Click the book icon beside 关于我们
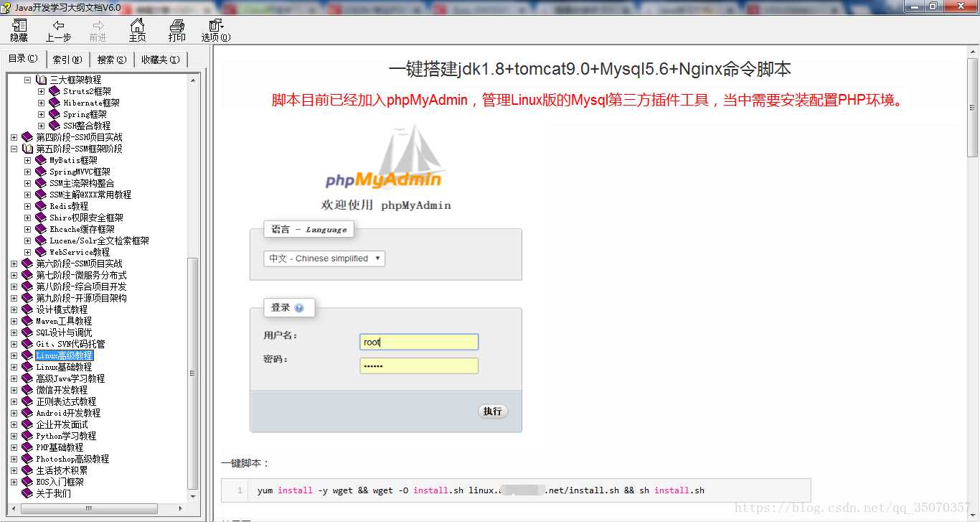This screenshot has height=522, width=980. pyautogui.click(x=27, y=493)
